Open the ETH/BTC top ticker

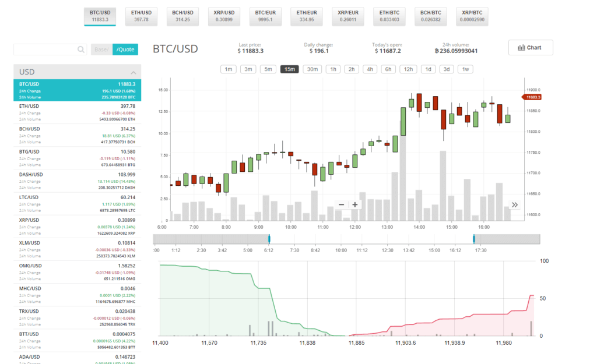(x=389, y=16)
